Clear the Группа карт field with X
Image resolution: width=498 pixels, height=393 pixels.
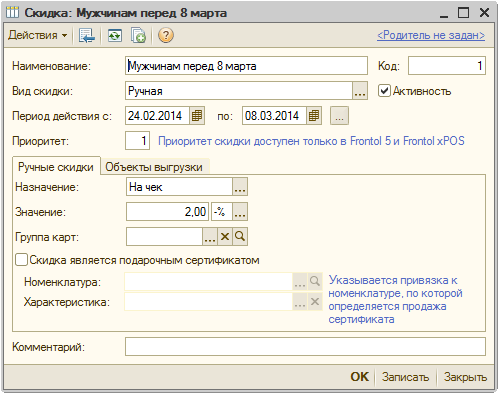(x=225, y=237)
